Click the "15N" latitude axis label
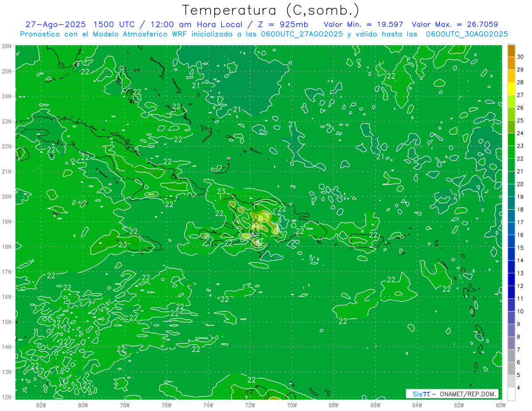 [7, 321]
